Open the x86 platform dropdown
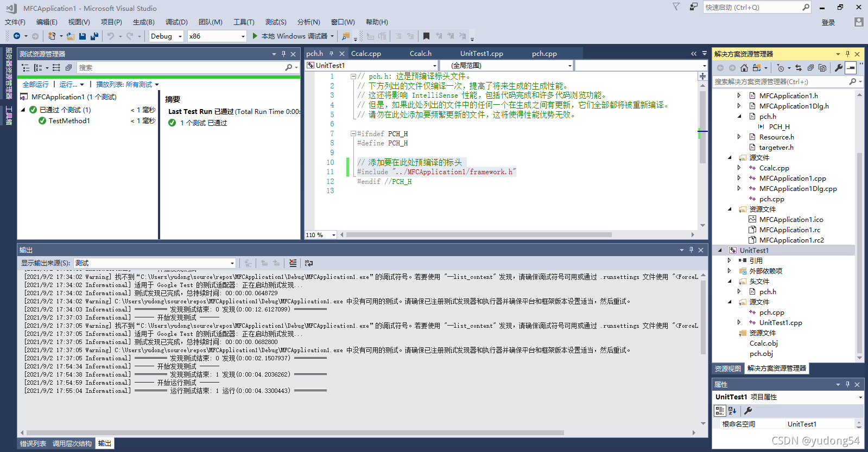 tap(217, 36)
